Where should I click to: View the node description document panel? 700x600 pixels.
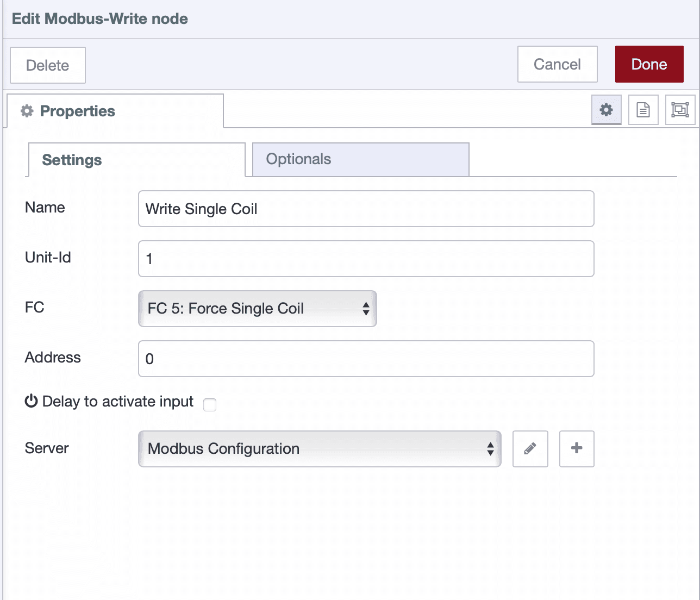643,110
